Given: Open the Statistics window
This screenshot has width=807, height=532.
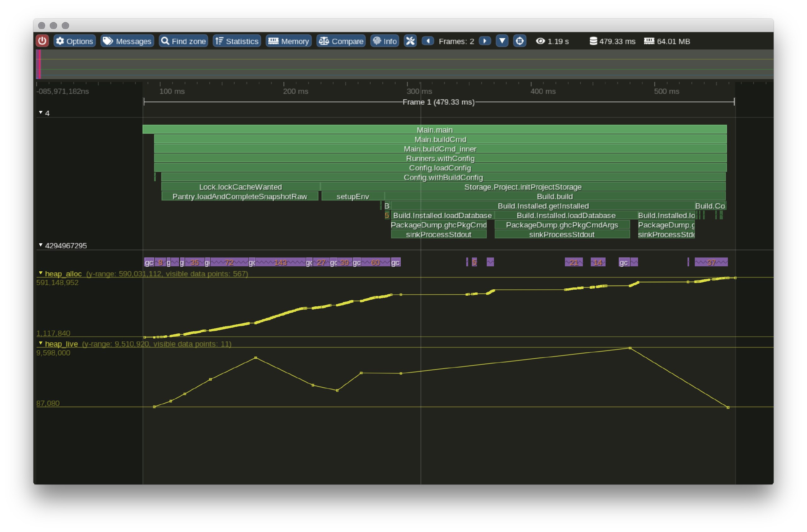Looking at the screenshot, I should [x=236, y=41].
